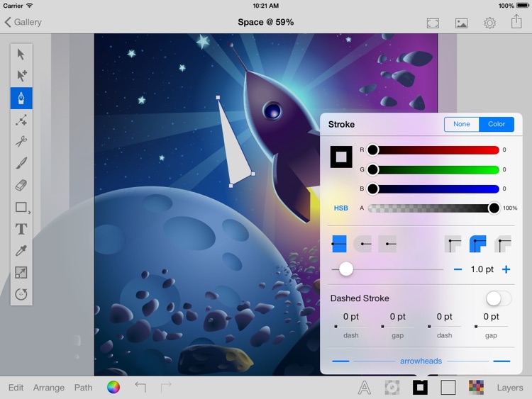Viewport: 532px width, 399px height.
Task: Click the second dash length slider
Action: coord(444,327)
